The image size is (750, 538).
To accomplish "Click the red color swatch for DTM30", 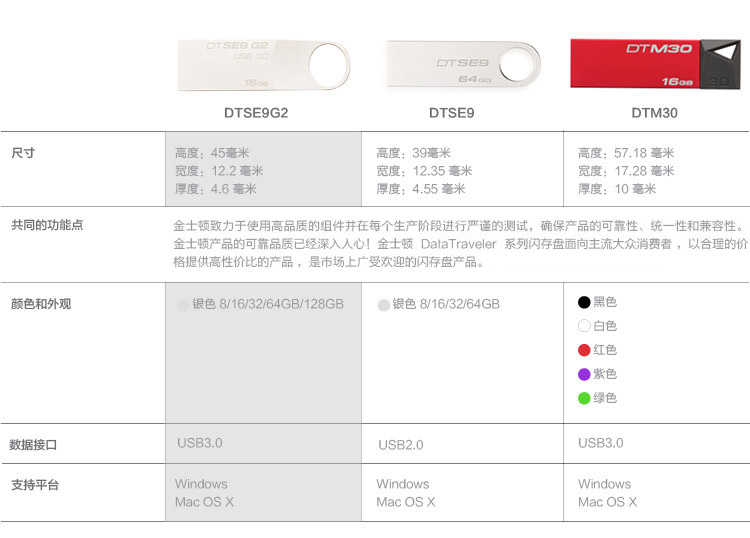I will 584,350.
